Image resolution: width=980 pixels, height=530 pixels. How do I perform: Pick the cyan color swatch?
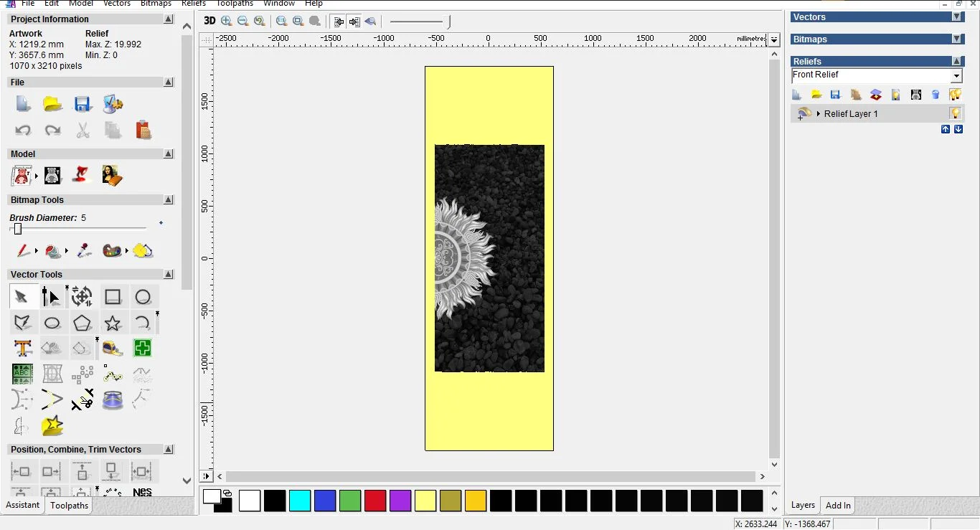coord(300,501)
